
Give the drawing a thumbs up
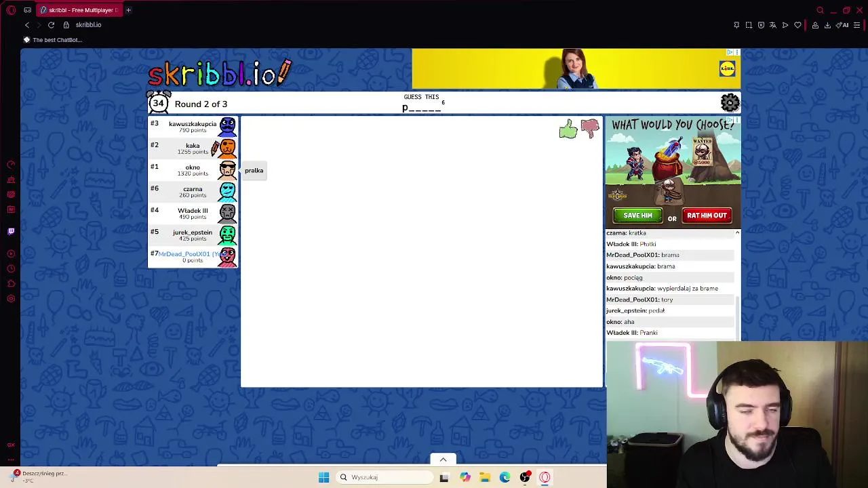(x=568, y=129)
